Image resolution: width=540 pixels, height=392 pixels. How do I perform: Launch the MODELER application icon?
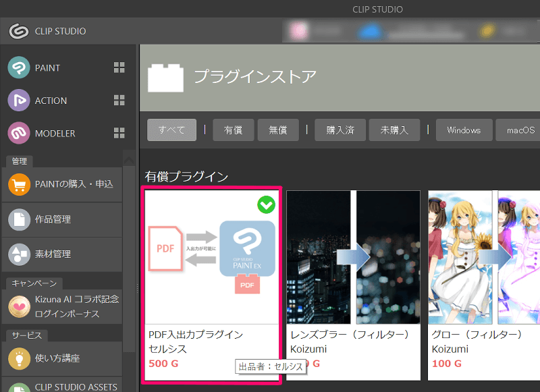19,133
